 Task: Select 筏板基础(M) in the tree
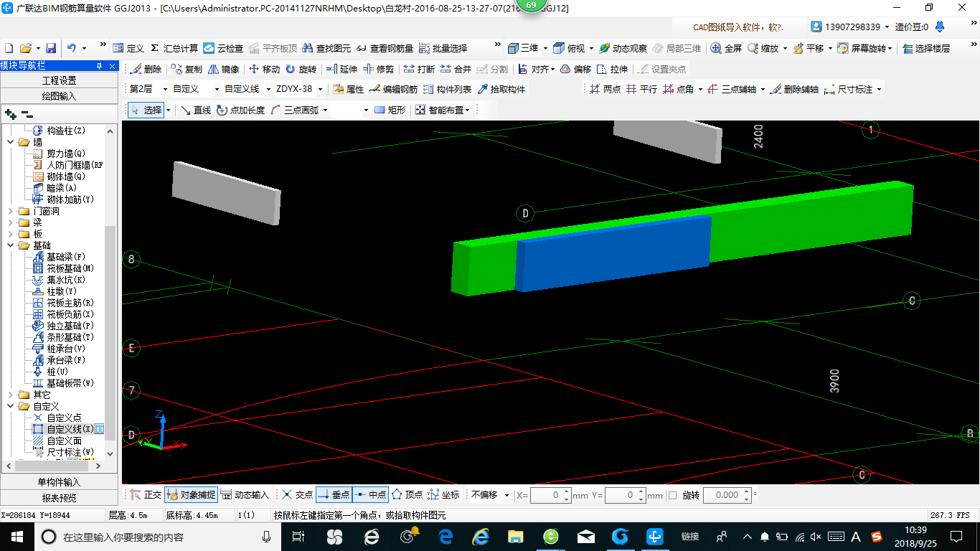pos(70,268)
